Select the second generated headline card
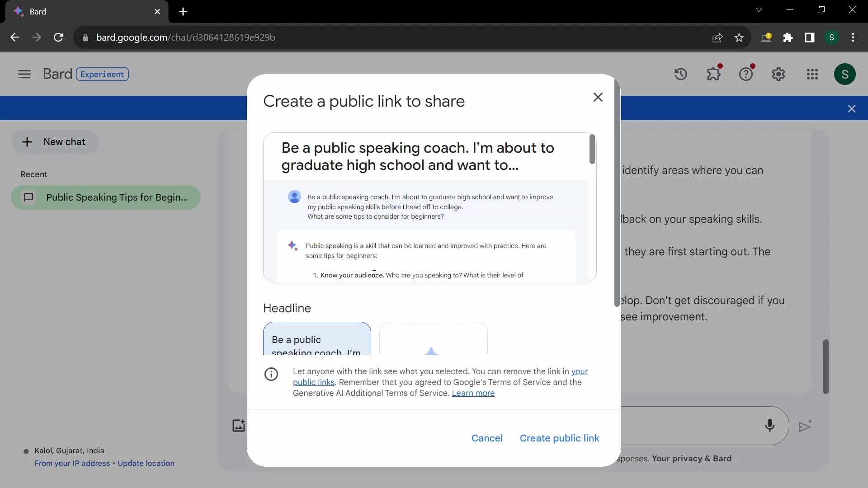 tap(433, 338)
